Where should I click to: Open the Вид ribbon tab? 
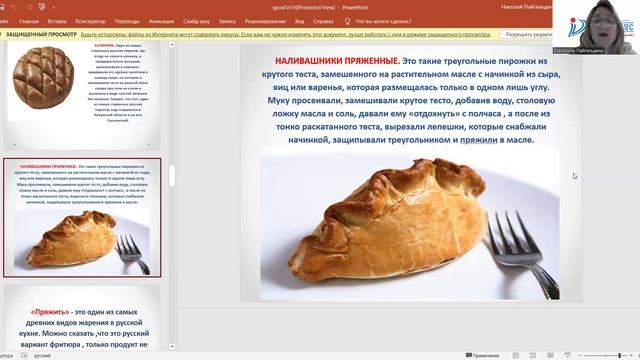click(300, 21)
